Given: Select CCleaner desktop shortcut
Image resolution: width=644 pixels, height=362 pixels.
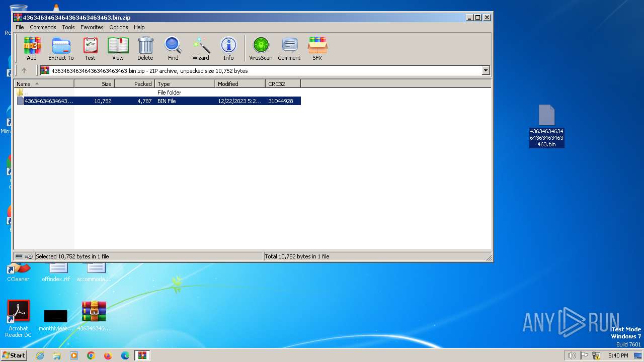Looking at the screenshot, I should click(18, 272).
